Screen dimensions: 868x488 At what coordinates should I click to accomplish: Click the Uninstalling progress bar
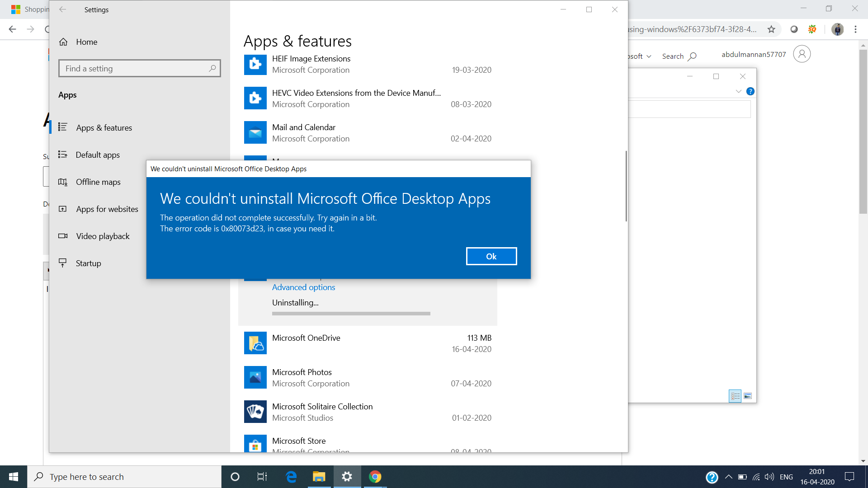351,314
